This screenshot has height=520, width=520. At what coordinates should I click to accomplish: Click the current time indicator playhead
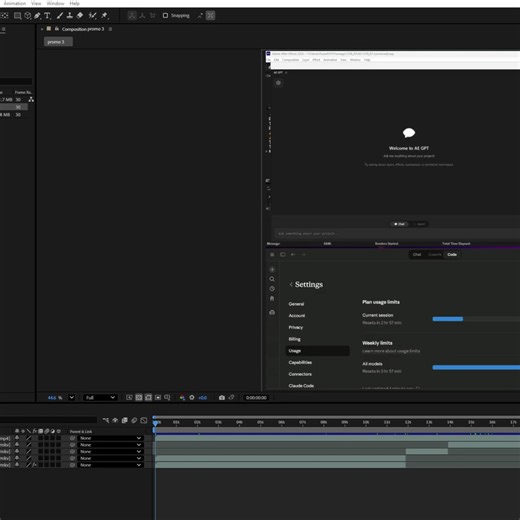coord(155,423)
